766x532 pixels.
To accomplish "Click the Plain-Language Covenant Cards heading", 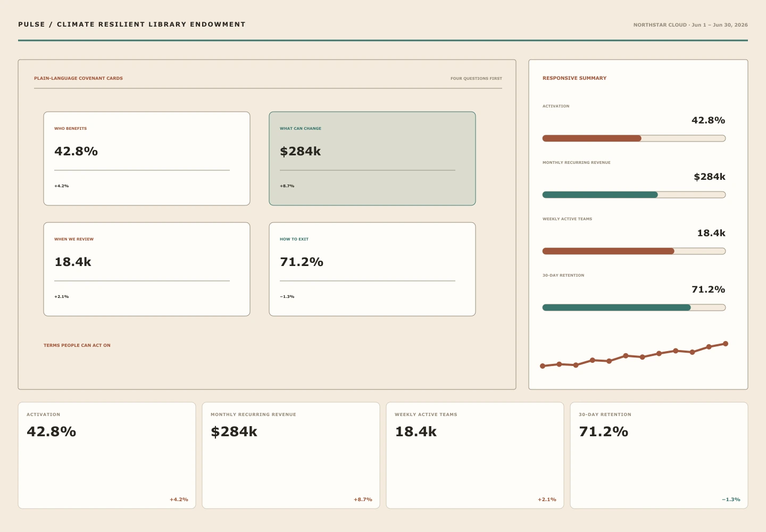I will click(x=78, y=78).
